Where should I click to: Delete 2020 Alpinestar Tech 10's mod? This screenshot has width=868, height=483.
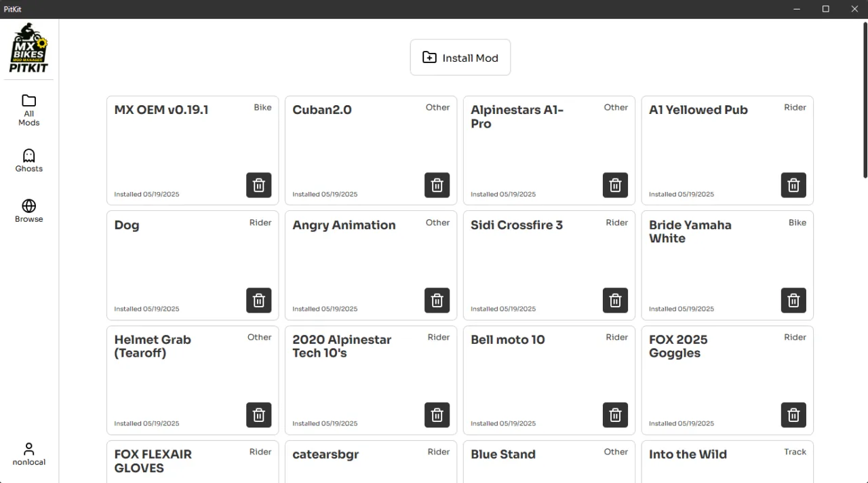click(437, 414)
